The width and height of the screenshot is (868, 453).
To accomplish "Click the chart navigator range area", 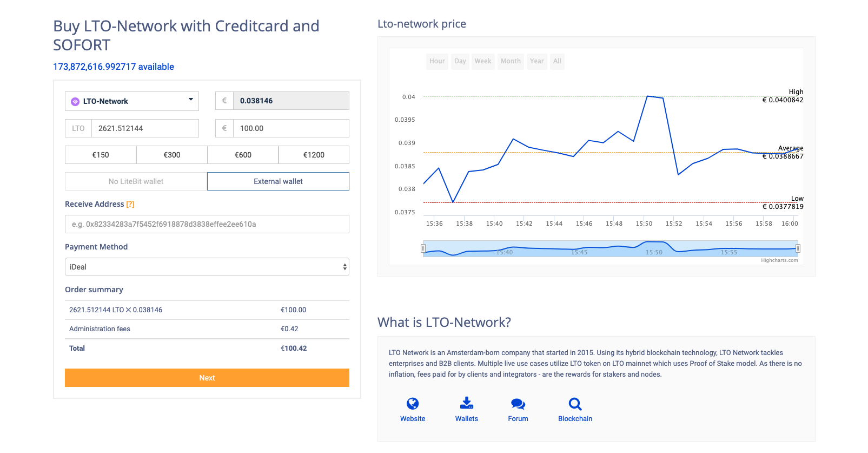I will coord(611,248).
